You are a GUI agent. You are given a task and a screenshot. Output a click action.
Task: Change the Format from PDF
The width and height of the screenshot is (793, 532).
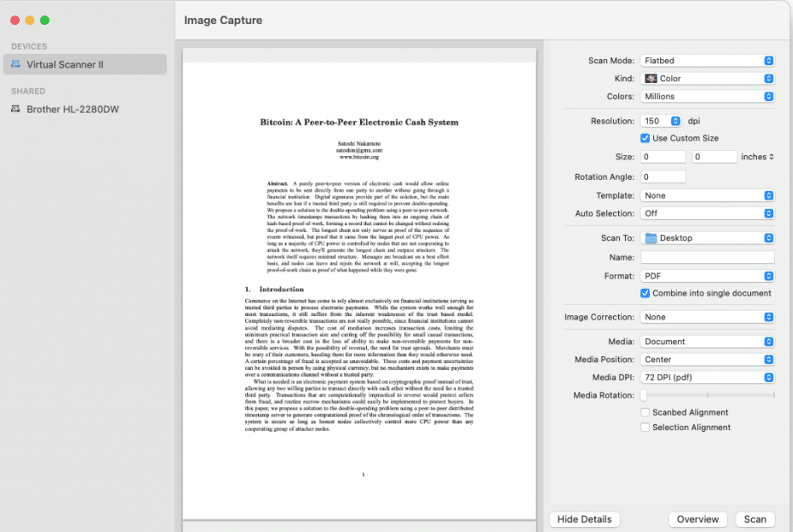click(706, 275)
